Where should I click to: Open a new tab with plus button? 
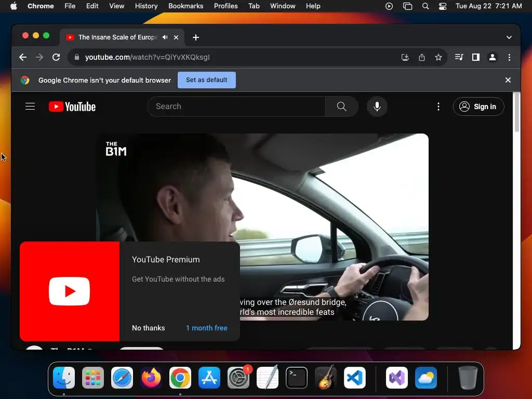click(x=196, y=37)
